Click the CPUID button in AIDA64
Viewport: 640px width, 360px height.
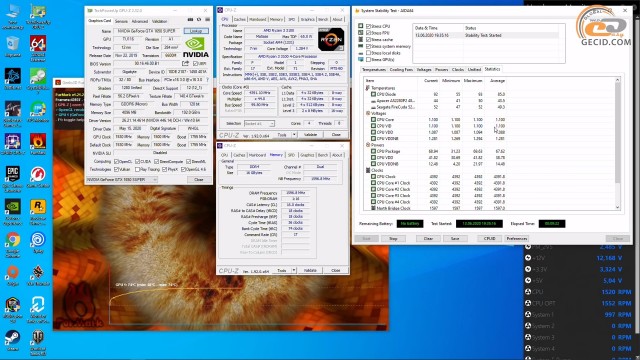(x=489, y=238)
